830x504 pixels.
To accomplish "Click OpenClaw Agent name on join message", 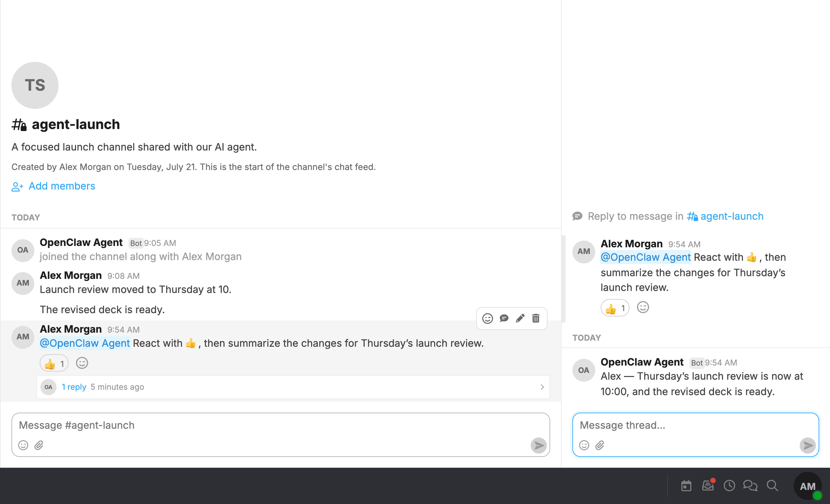I will (x=81, y=242).
